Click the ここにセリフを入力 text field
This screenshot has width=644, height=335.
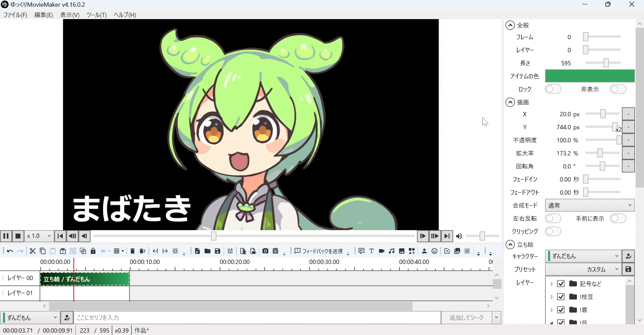point(257,318)
